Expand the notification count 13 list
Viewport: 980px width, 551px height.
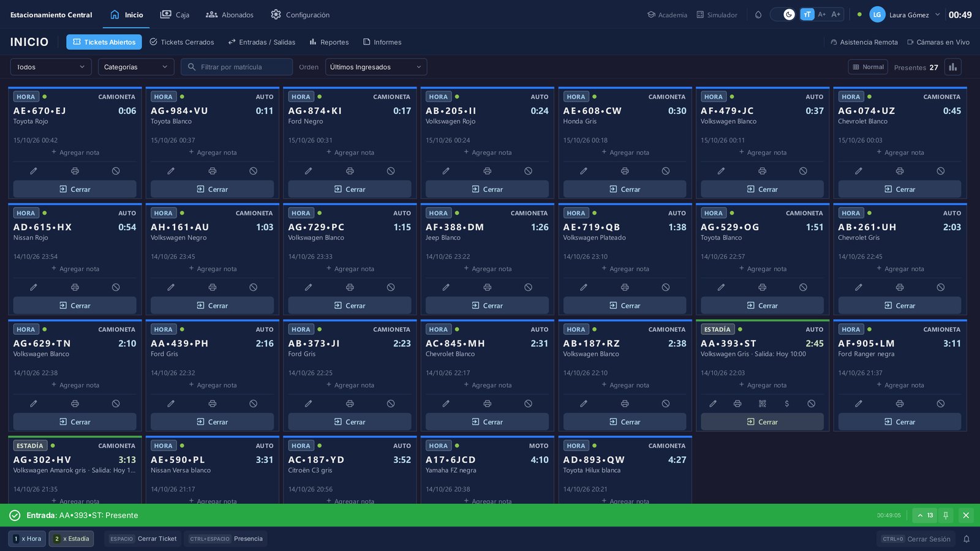pyautogui.click(x=925, y=515)
